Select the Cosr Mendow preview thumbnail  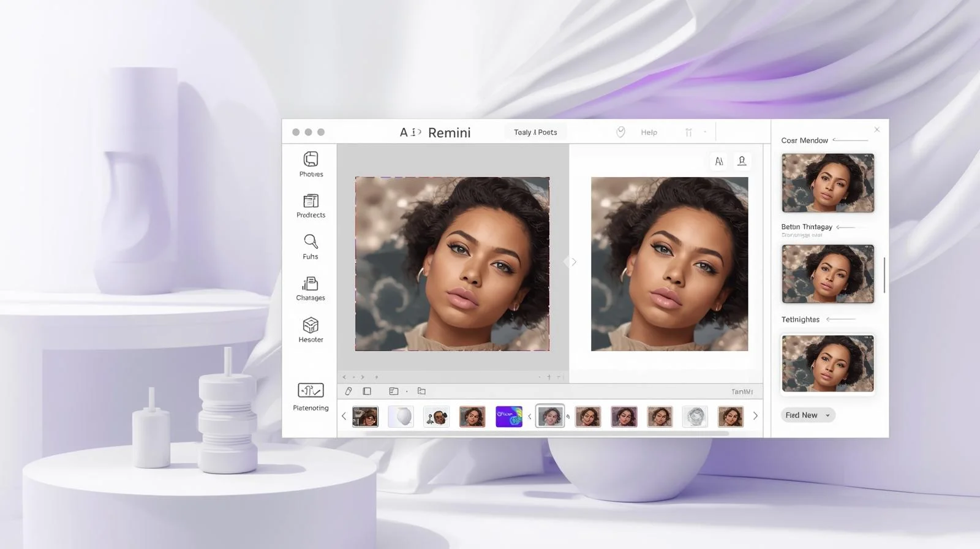tap(827, 183)
